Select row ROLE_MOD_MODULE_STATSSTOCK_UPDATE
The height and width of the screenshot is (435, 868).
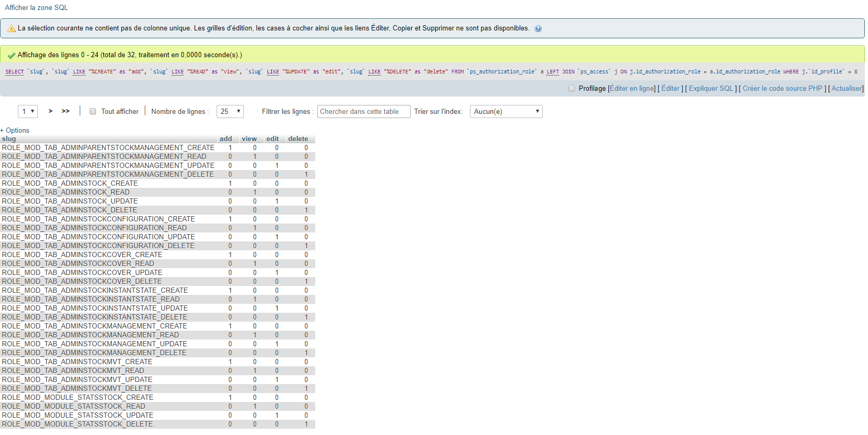coord(157,415)
